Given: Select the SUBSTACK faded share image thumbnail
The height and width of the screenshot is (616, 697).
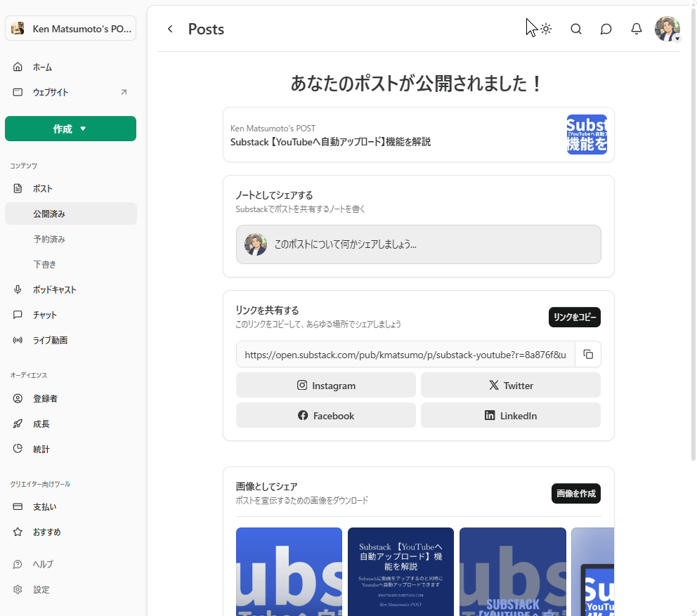Looking at the screenshot, I should pyautogui.click(x=512, y=572).
